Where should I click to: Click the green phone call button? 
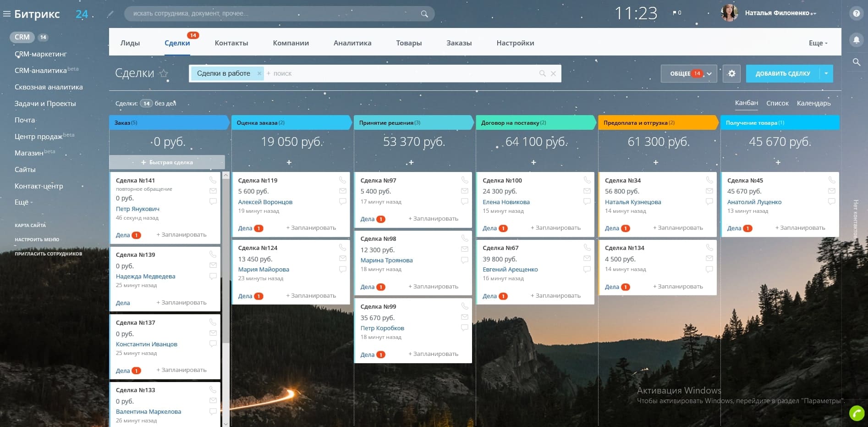tap(856, 413)
